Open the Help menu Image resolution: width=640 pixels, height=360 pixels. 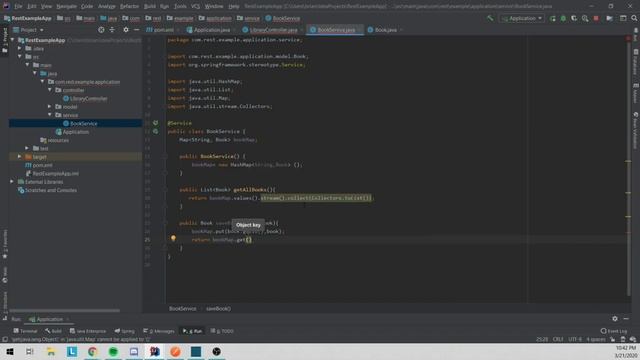click(233, 7)
